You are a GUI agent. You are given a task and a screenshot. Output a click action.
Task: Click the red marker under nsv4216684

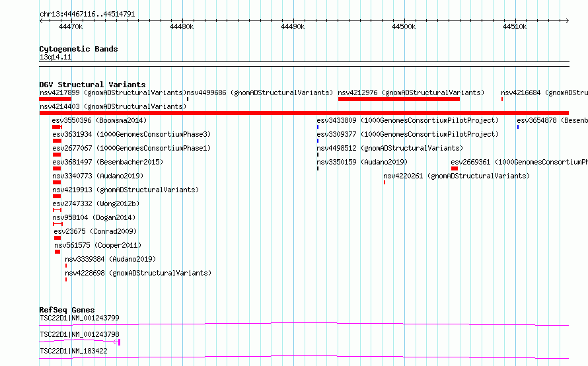pyautogui.click(x=502, y=99)
